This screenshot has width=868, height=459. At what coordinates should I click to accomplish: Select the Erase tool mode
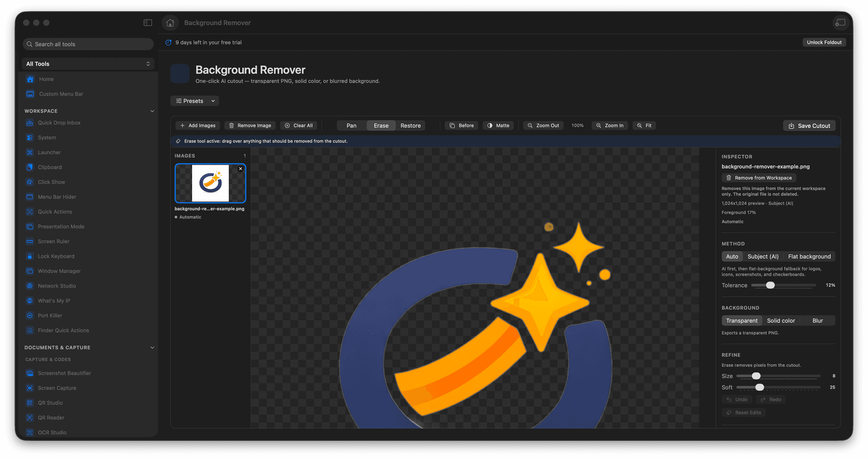point(381,126)
